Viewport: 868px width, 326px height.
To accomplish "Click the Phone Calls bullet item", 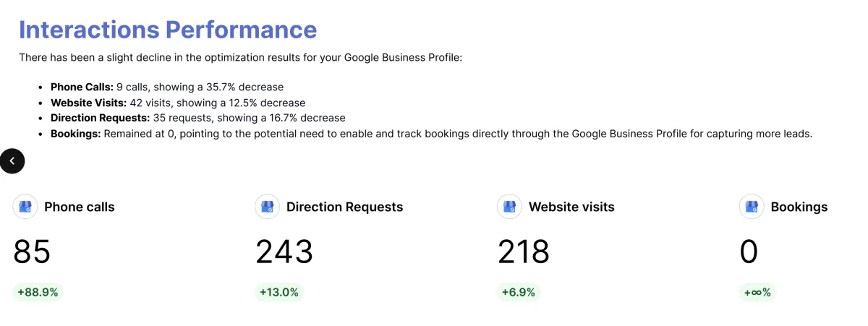I will click(x=167, y=86).
